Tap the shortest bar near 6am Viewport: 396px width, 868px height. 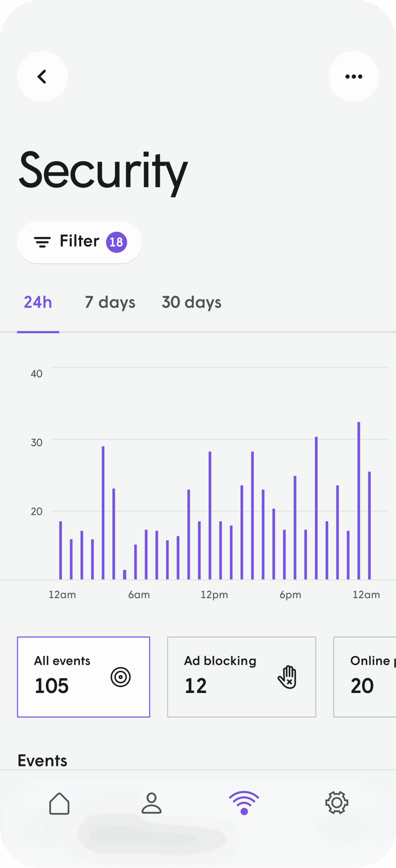tap(125, 574)
